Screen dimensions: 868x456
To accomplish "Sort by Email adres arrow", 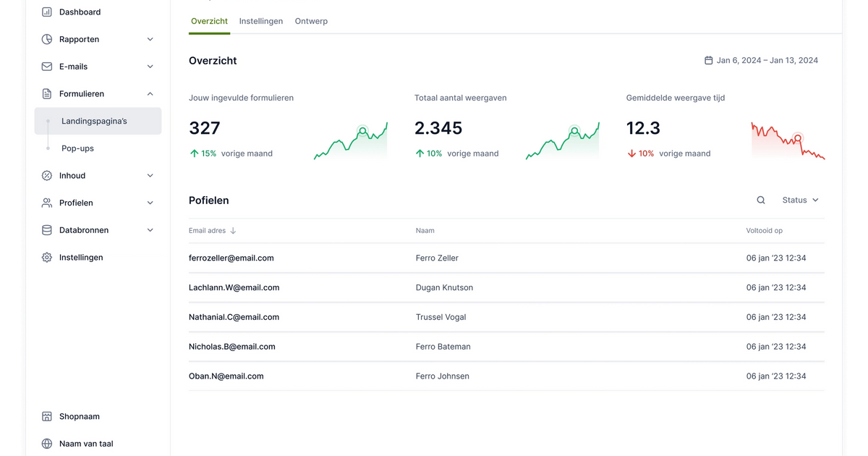I will point(233,231).
